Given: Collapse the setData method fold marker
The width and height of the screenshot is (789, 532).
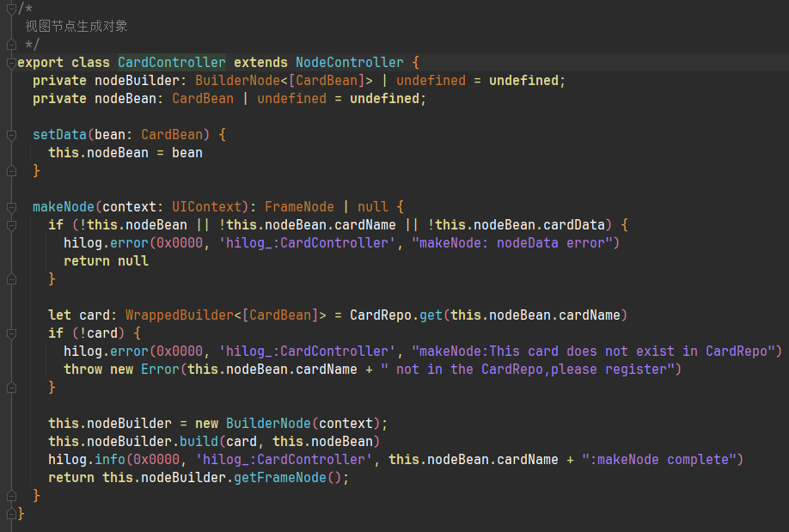Looking at the screenshot, I should (x=10, y=135).
